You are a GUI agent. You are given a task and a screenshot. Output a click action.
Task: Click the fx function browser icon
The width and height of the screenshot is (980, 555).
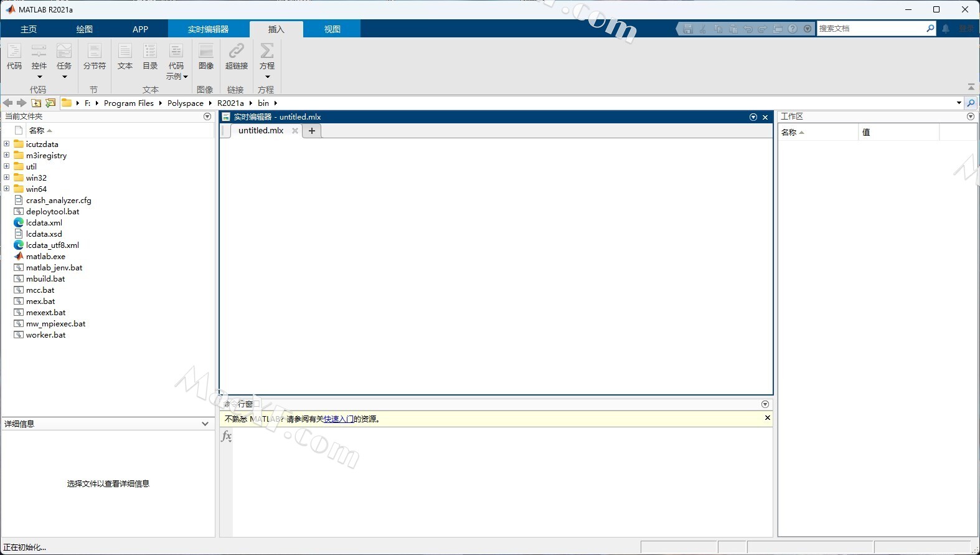[x=227, y=437]
